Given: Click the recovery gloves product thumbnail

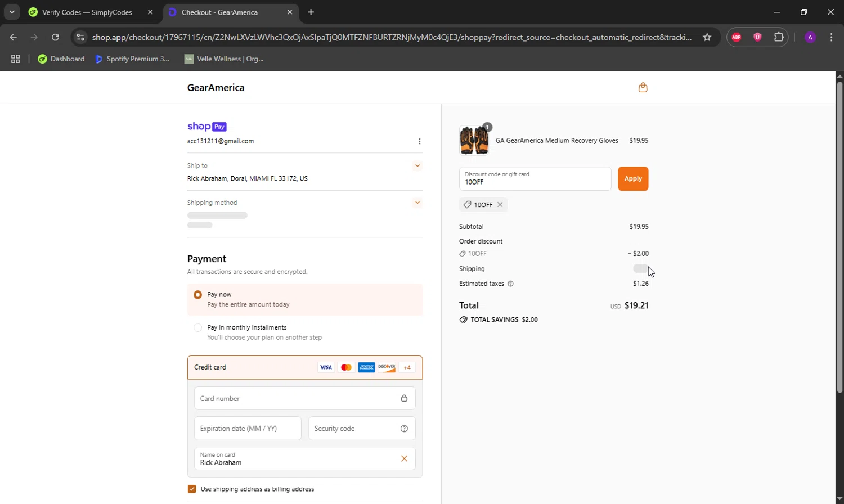Looking at the screenshot, I should [x=474, y=140].
